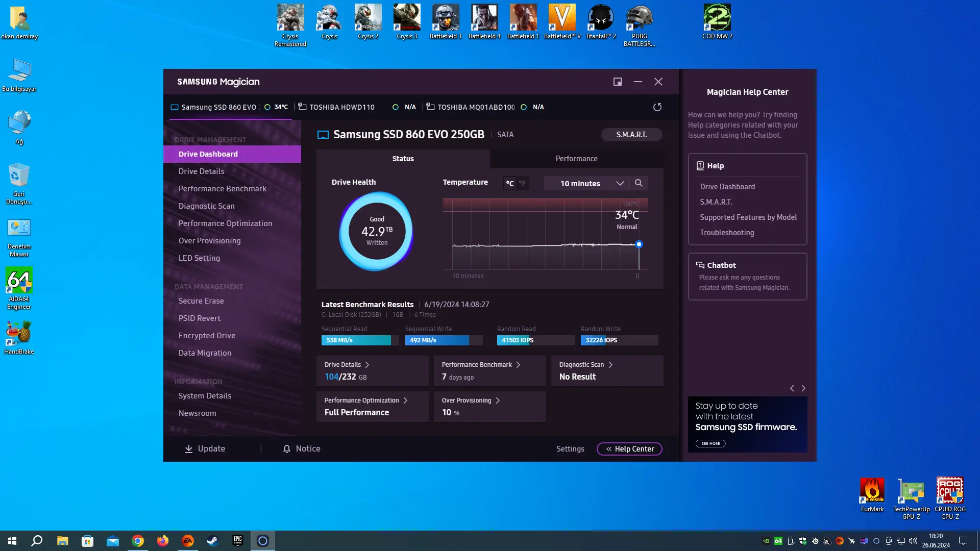Click the Update button

tap(205, 449)
